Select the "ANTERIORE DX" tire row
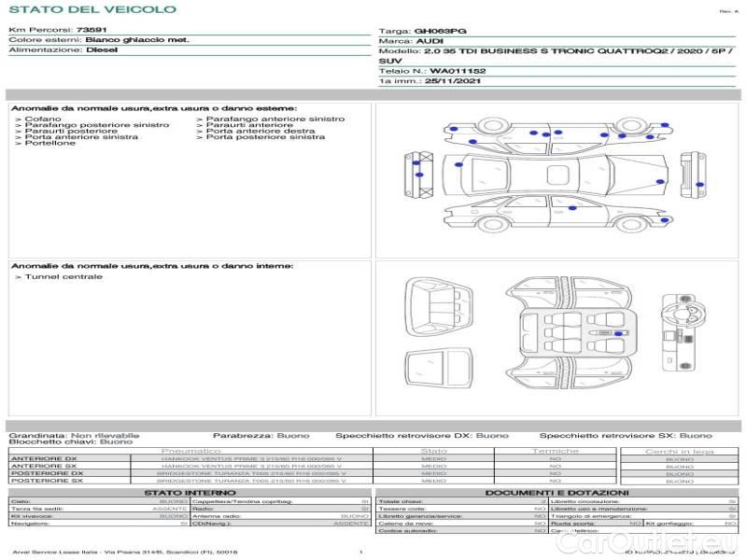 (44, 458)
